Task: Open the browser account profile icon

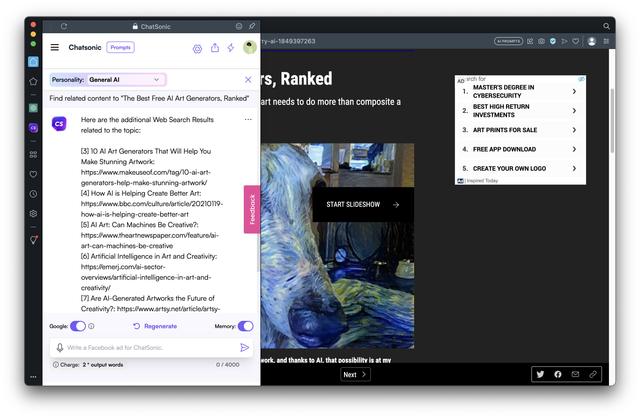Action: click(592, 41)
